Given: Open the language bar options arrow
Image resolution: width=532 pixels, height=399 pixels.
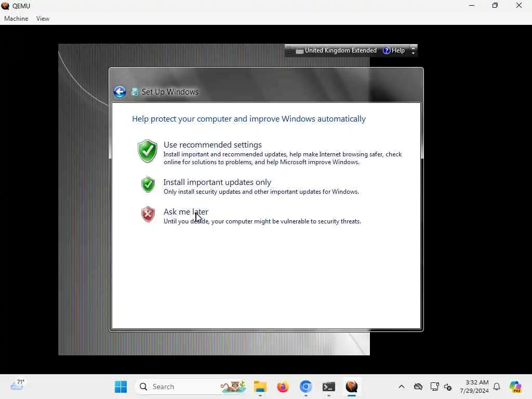Looking at the screenshot, I should [x=413, y=50].
